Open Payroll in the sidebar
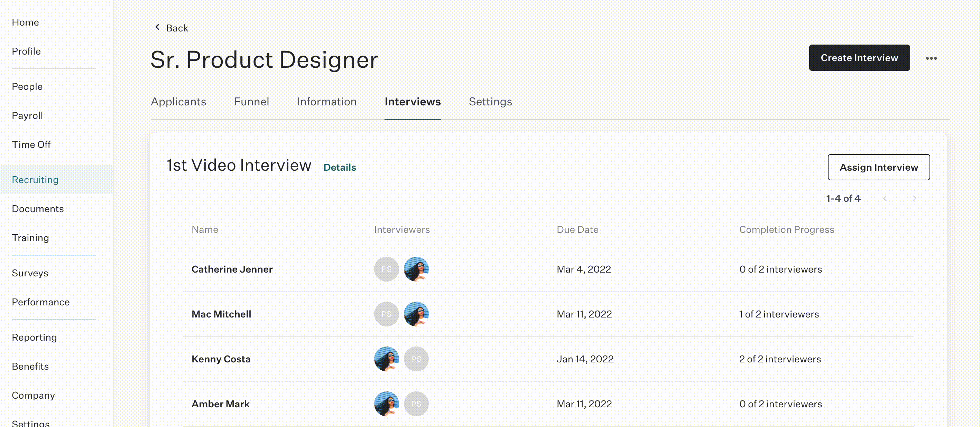The image size is (980, 427). pyautogui.click(x=27, y=116)
